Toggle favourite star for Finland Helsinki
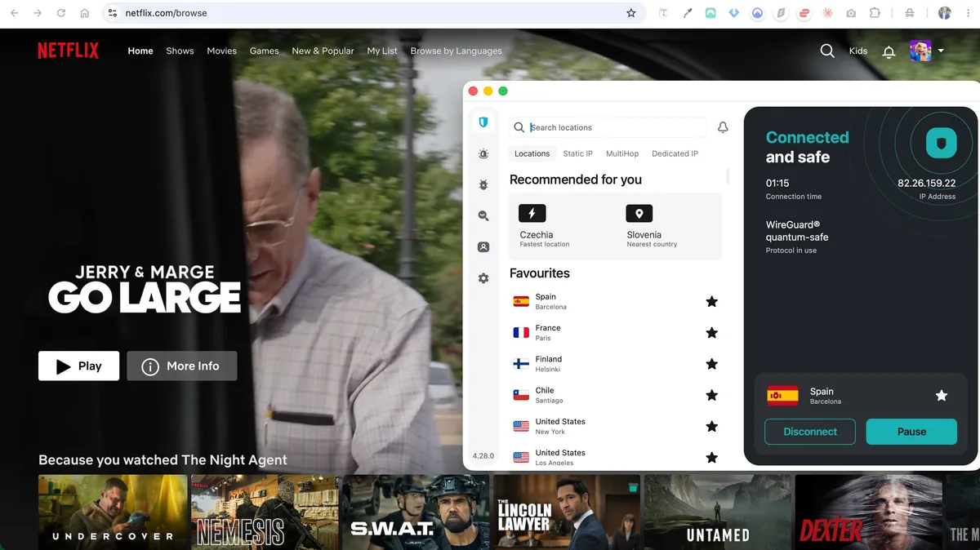This screenshot has height=550, width=980. [x=711, y=364]
